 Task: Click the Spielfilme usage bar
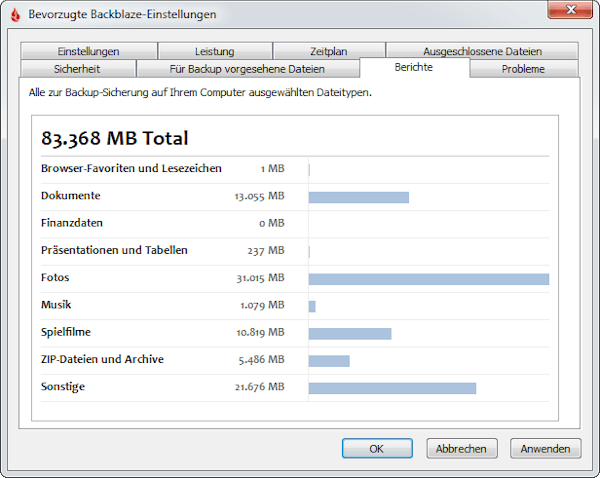click(350, 334)
